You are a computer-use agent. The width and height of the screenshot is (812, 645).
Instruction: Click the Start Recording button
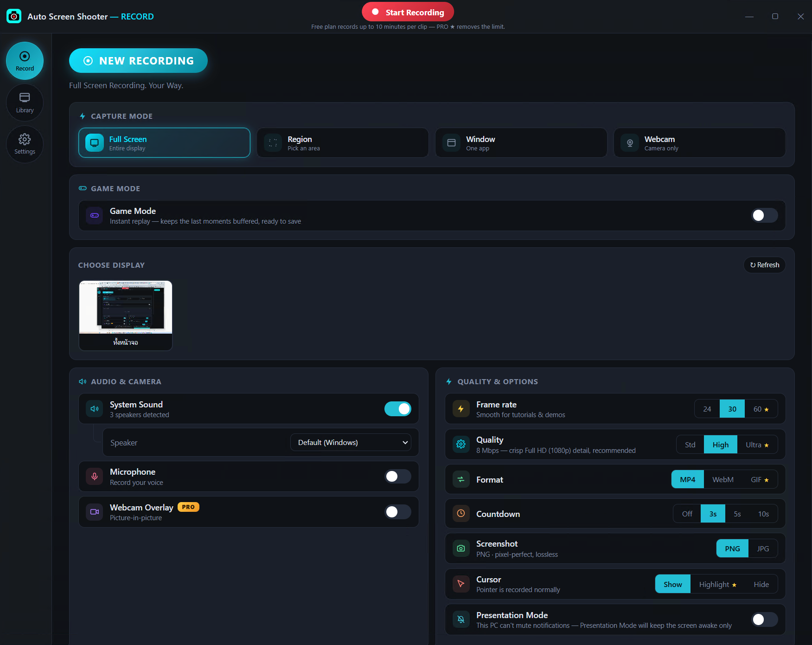[408, 12]
